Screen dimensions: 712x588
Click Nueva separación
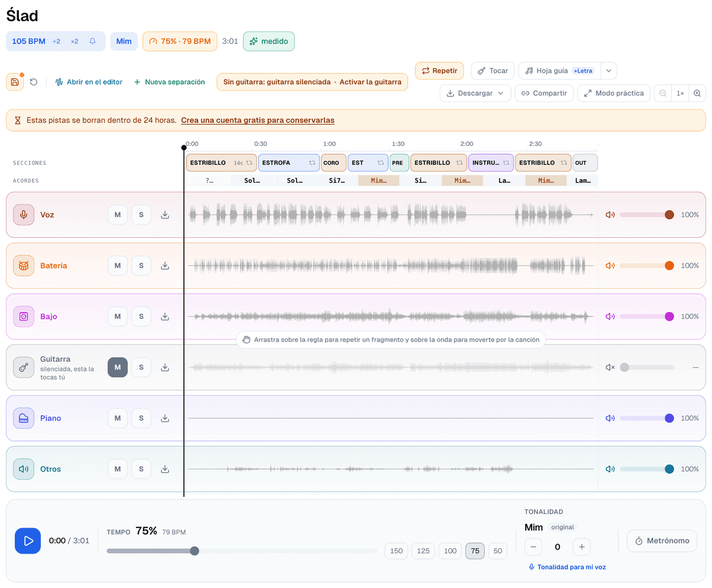170,82
